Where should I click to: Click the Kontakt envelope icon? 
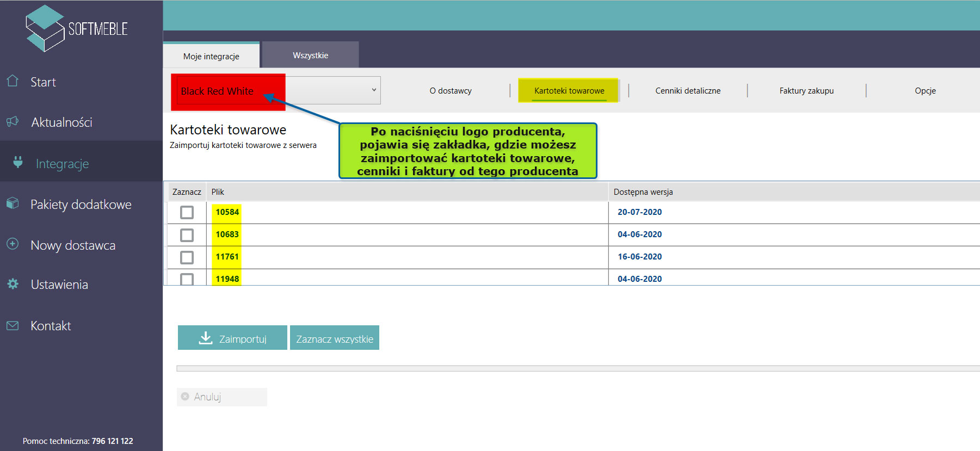(x=13, y=325)
